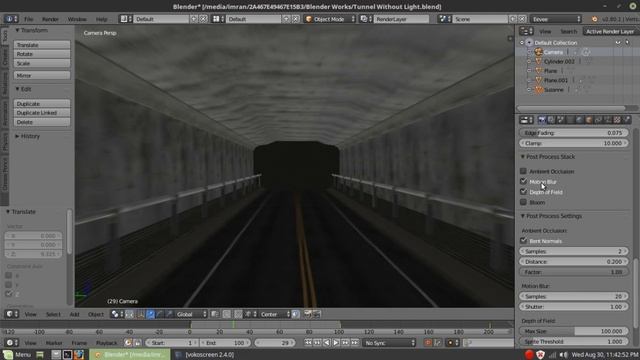Open the Eevee render engine dropdown
The image size is (640, 360).
pos(556,19)
